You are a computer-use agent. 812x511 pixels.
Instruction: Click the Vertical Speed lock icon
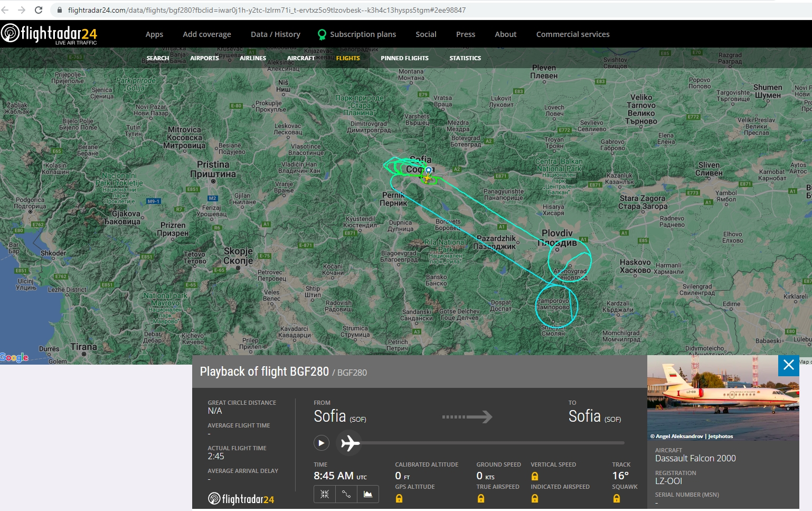pyautogui.click(x=535, y=476)
